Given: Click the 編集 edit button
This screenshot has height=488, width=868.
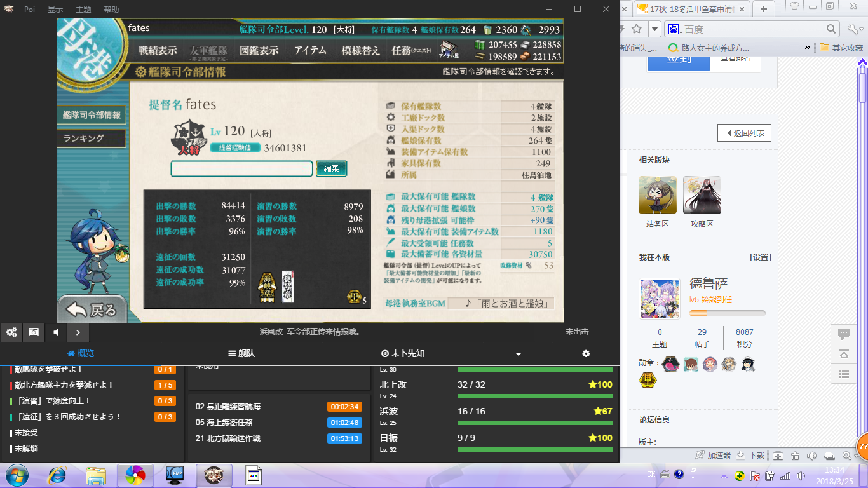Looking at the screenshot, I should pos(331,168).
